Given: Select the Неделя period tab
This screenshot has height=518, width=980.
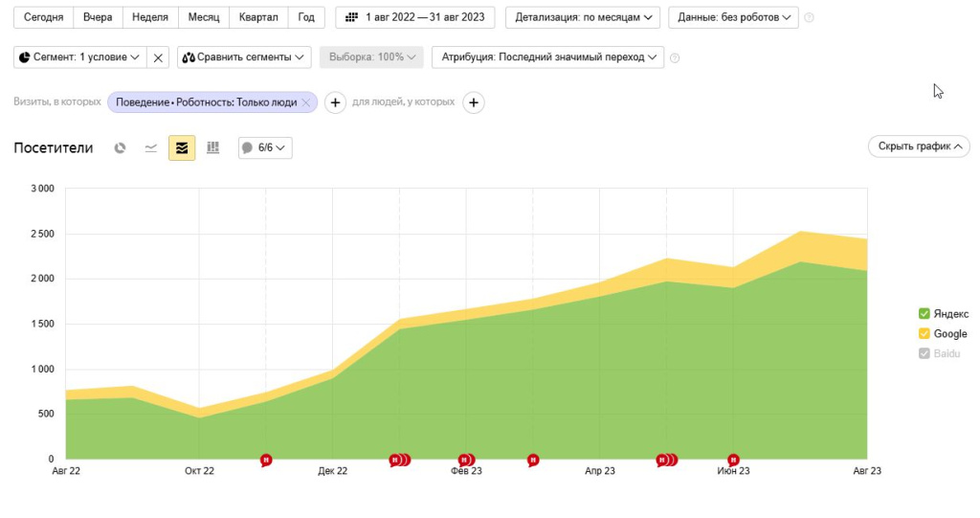Looking at the screenshot, I should point(150,18).
